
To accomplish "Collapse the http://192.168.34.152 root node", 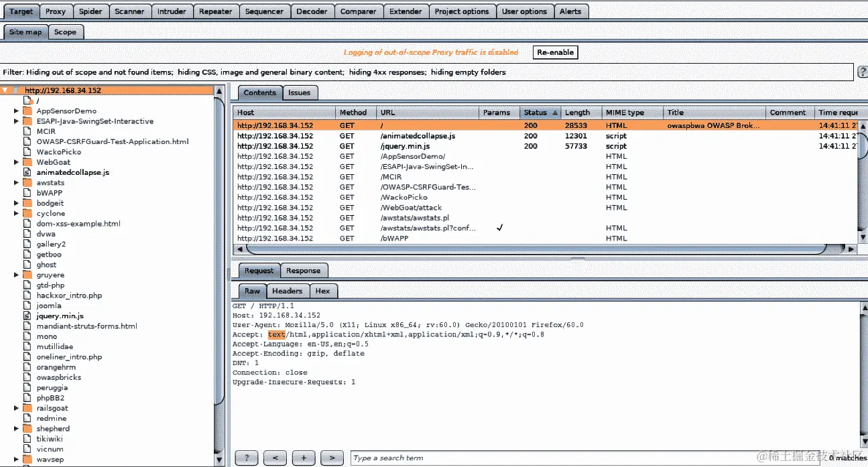I will coord(5,90).
